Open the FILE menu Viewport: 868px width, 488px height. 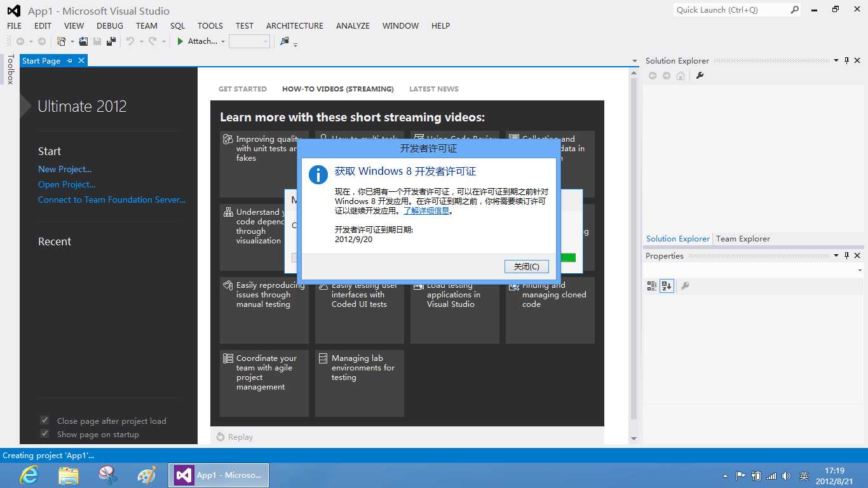14,26
